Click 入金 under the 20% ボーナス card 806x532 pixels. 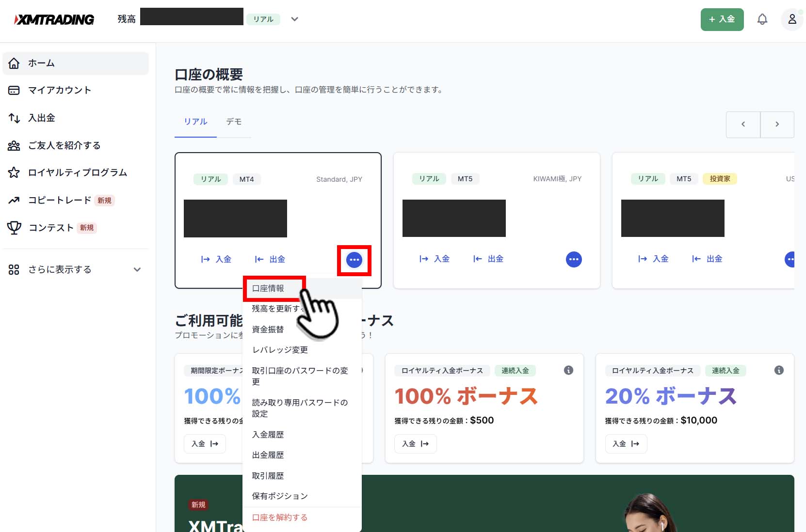click(x=626, y=444)
